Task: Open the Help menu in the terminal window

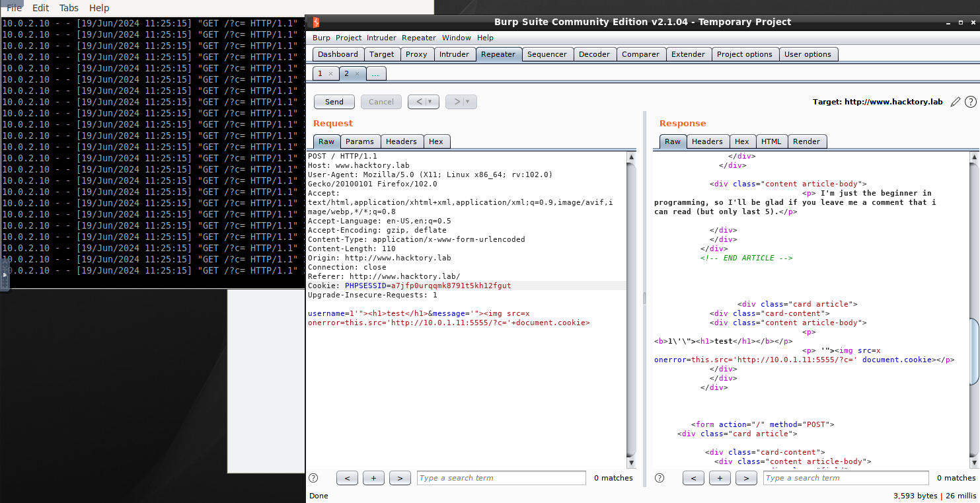Action: [x=99, y=8]
